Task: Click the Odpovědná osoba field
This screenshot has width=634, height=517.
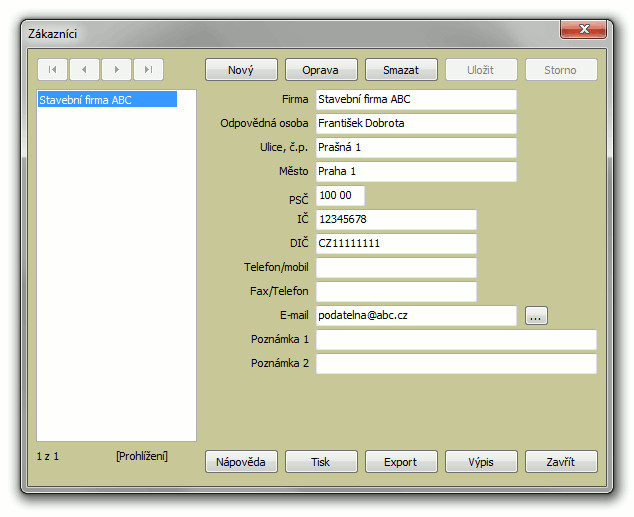Action: (416, 123)
